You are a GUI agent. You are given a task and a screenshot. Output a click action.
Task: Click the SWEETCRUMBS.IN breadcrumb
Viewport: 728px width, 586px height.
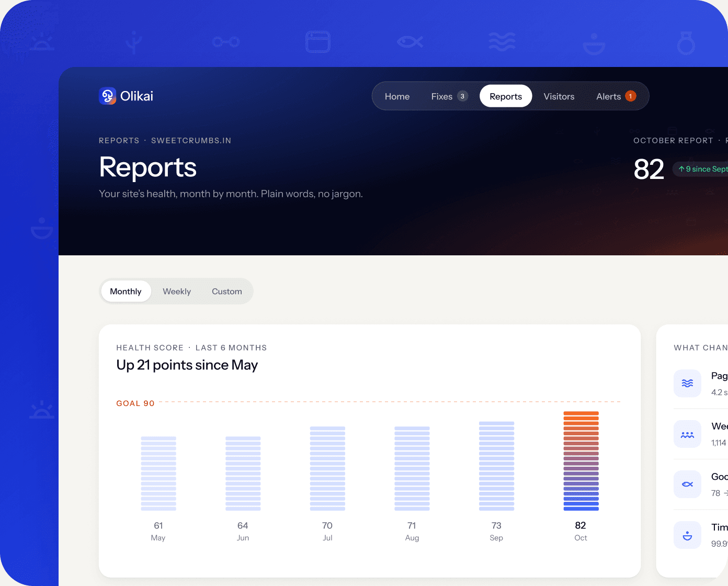[191, 141]
